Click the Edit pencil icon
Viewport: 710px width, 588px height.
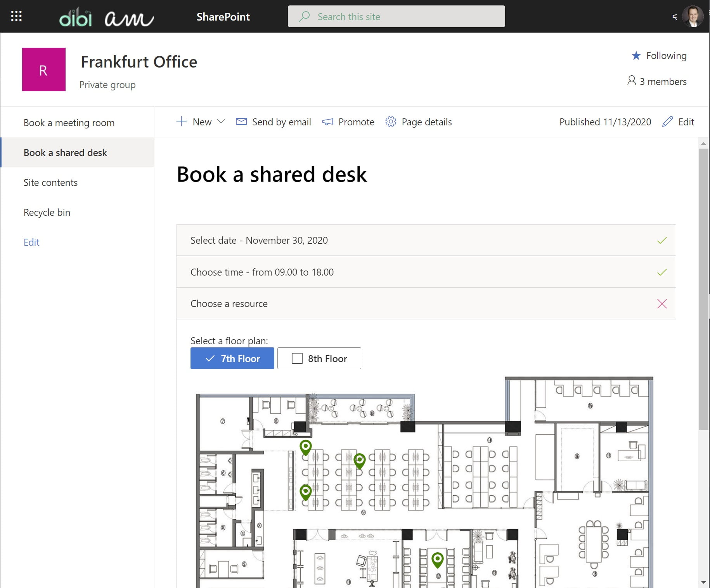coord(667,121)
